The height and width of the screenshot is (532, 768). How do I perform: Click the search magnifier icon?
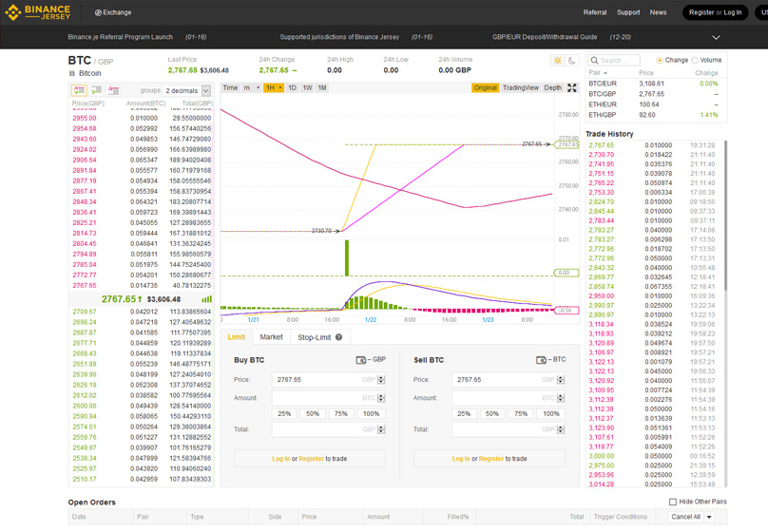(x=595, y=60)
